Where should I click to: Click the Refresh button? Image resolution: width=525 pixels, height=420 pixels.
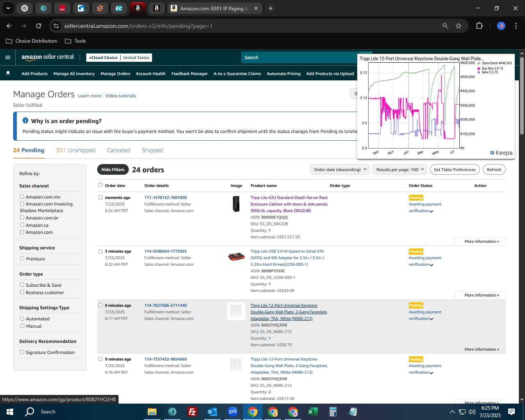[x=494, y=169]
